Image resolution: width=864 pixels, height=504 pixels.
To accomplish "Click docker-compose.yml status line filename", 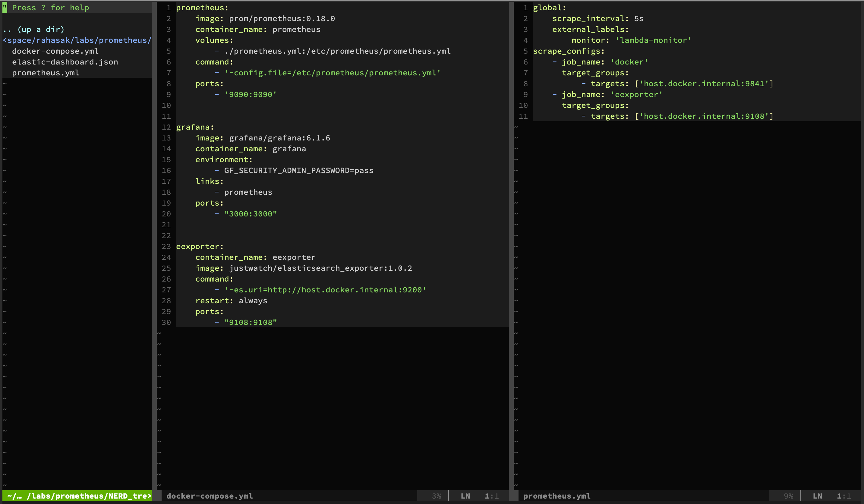I will click(x=210, y=496).
